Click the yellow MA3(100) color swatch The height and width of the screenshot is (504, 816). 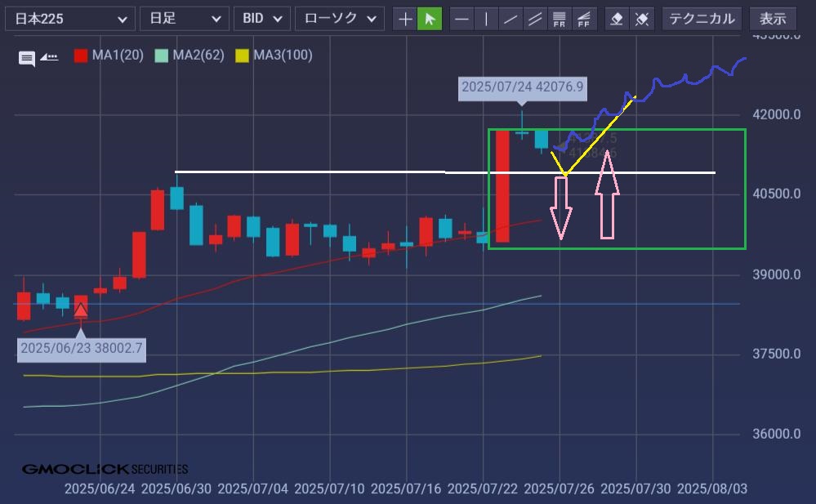pos(242,56)
